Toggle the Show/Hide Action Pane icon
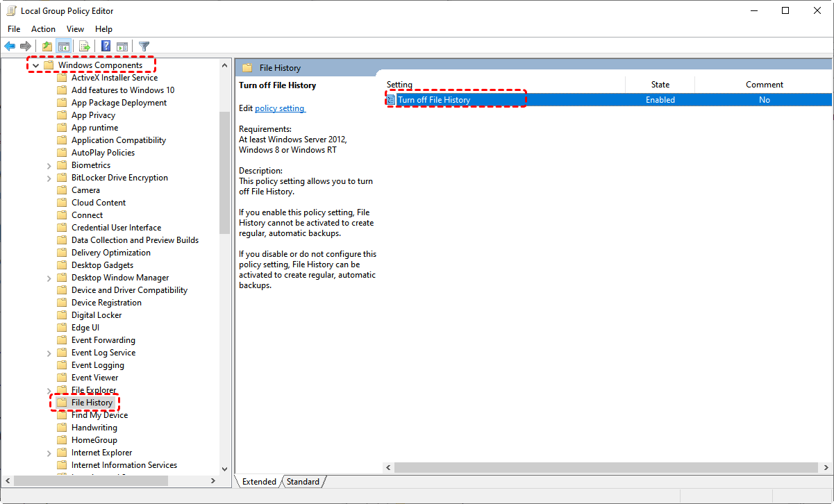The image size is (834, 504). pos(122,46)
